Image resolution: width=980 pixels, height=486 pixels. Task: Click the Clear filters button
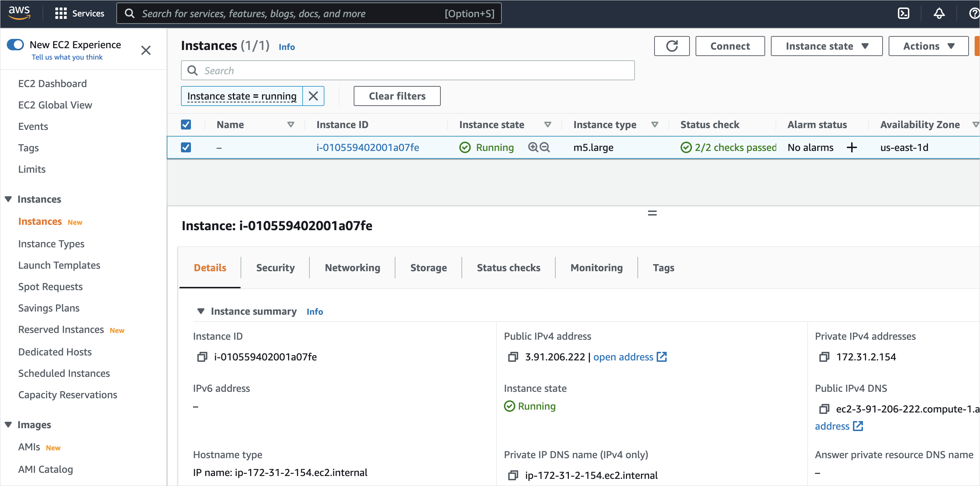[397, 96]
